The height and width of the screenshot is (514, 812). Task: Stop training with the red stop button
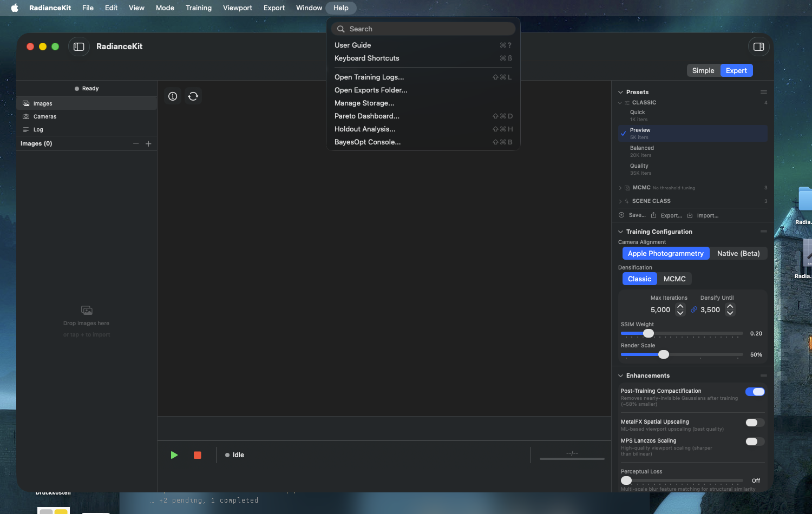(x=198, y=455)
